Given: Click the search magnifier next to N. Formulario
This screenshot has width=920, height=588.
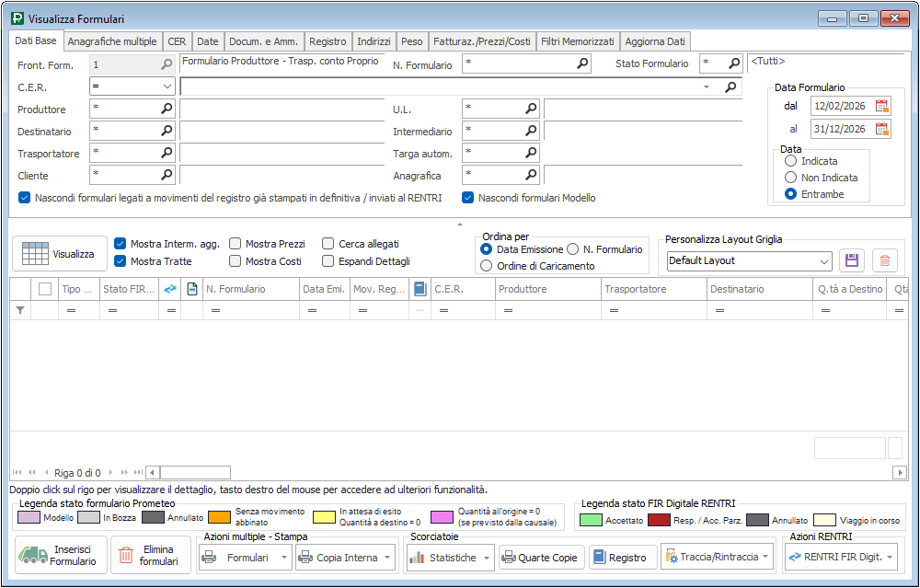Looking at the screenshot, I should point(582,64).
